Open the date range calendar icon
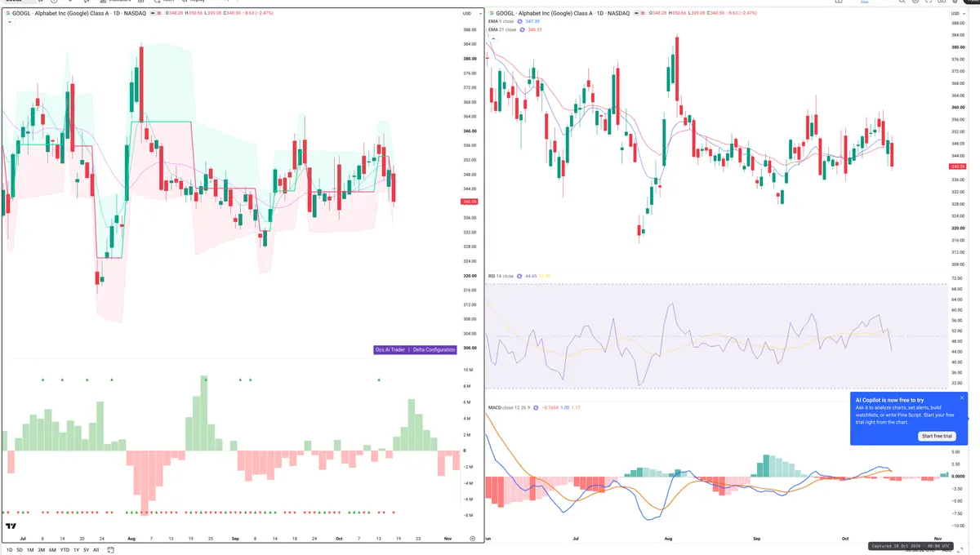Image resolution: width=980 pixels, height=555 pixels. [x=111, y=549]
